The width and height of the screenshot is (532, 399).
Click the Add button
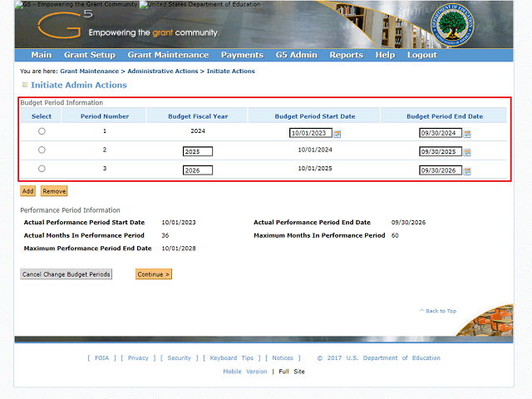pyautogui.click(x=27, y=191)
